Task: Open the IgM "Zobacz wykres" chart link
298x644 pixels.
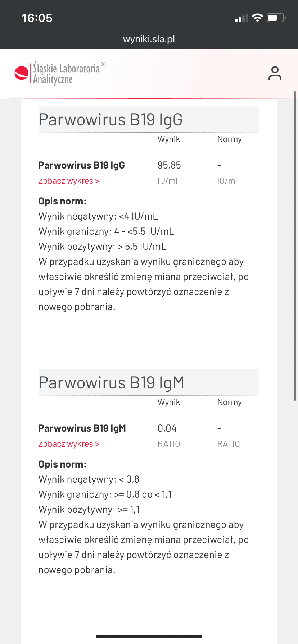Action: coord(69,444)
